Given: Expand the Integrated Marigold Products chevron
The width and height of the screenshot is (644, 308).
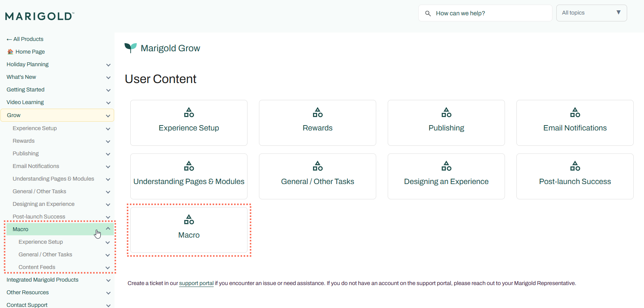Looking at the screenshot, I should point(108,280).
